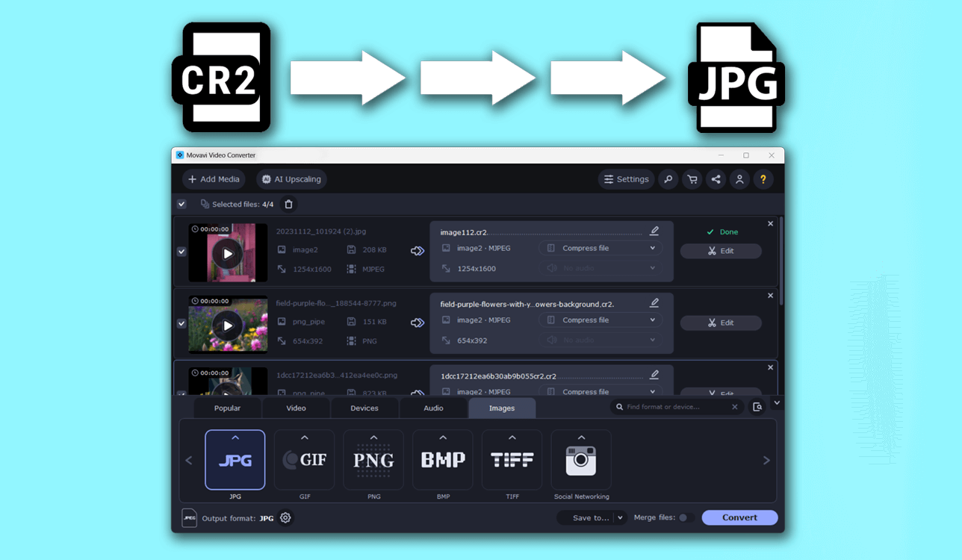Click Edit button for image112.cr2
This screenshot has height=560, width=962.
[721, 251]
